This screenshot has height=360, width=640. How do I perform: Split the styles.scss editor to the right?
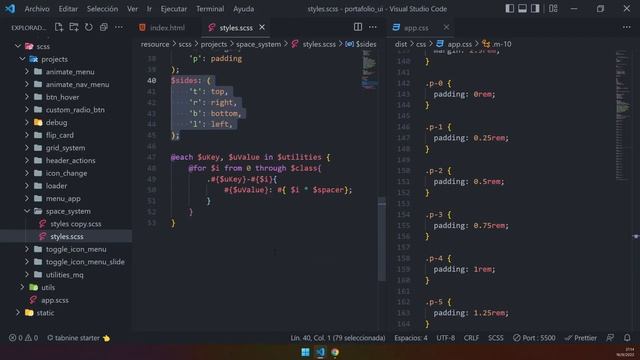click(358, 27)
